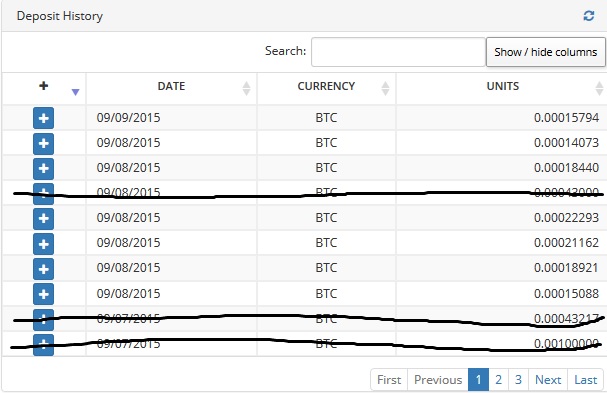607x393 pixels.
Task: Click in the Search input field
Action: 398,52
